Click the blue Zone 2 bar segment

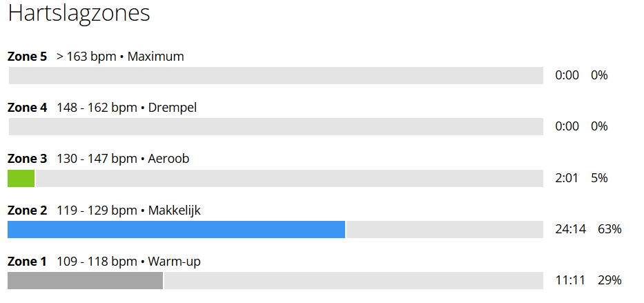click(176, 230)
